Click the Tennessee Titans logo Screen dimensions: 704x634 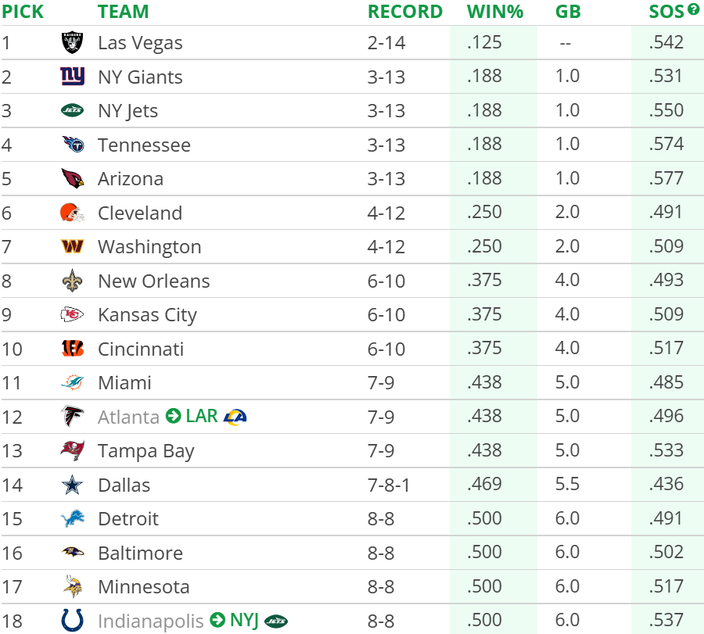point(72,145)
